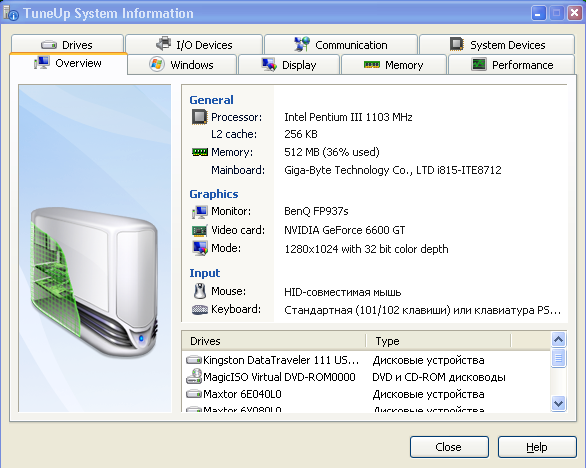
Task: Click the 'NVIDIA GeForce 6600 GT' value
Action: coord(344,230)
